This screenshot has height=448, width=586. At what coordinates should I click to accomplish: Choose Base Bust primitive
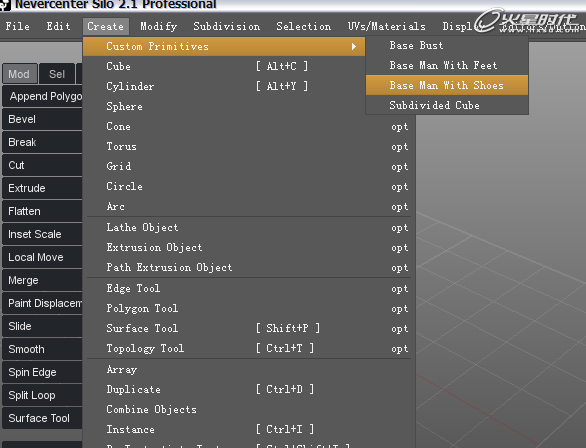click(447, 45)
